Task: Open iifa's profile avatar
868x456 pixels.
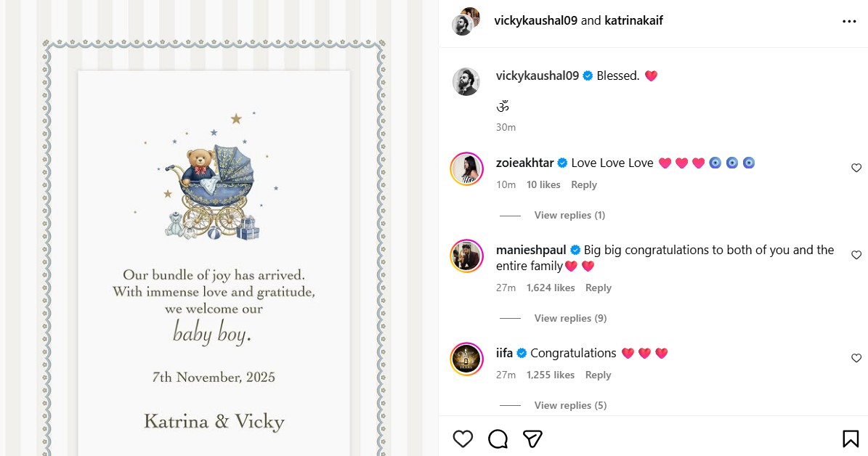Action: (x=466, y=359)
